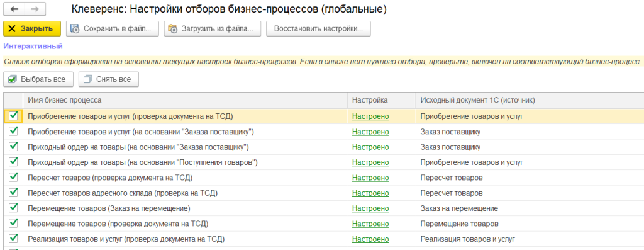Select row name Пересчет товаров адресного склада (проверка на ТСД)
Viewport: 644px width, 250px height.
click(123, 193)
